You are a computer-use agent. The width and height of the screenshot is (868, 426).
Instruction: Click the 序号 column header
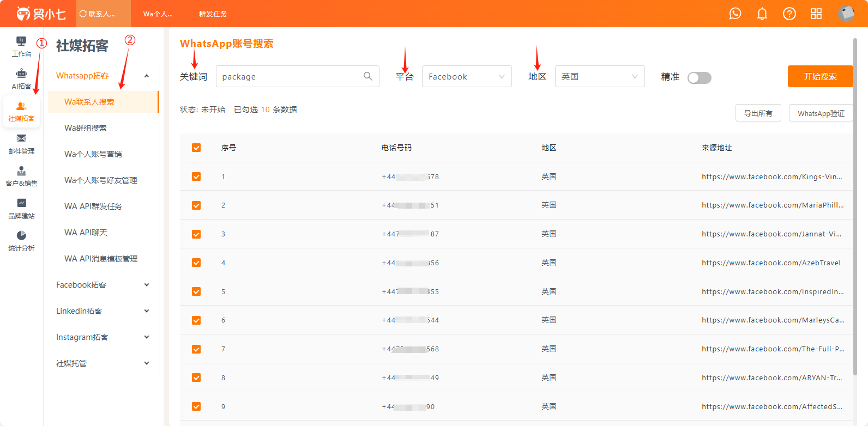click(x=228, y=148)
